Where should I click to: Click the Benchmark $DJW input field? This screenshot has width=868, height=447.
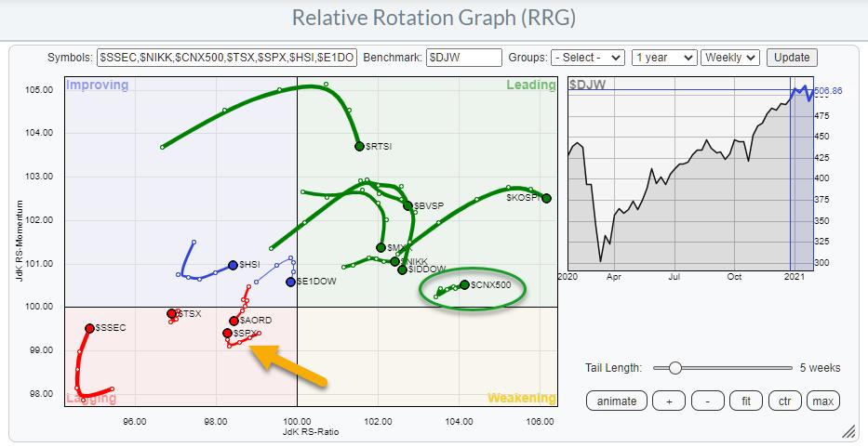[x=463, y=58]
